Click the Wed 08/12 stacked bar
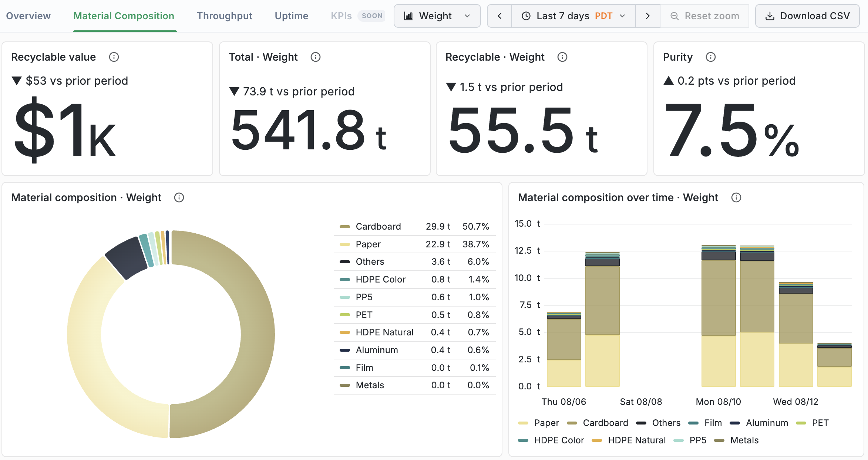The height and width of the screenshot is (460, 868). click(x=796, y=335)
